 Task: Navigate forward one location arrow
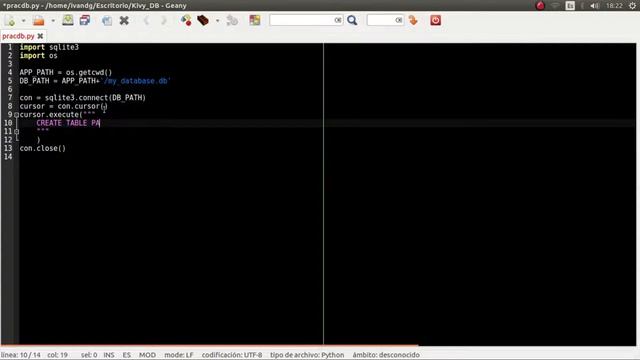click(x=164, y=20)
